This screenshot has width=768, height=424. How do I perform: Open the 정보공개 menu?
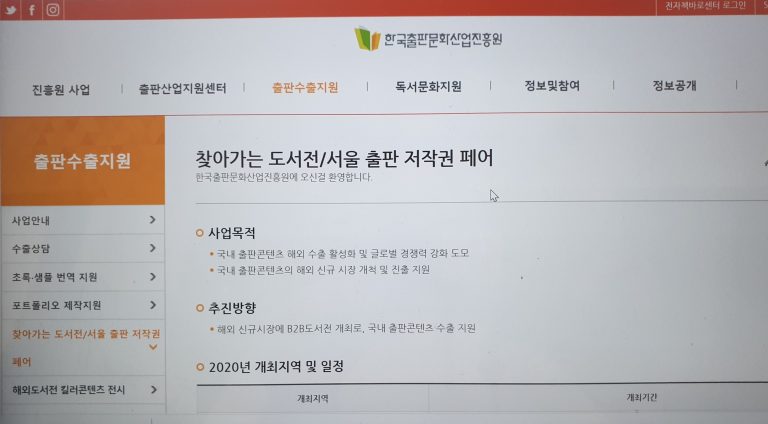click(x=674, y=85)
